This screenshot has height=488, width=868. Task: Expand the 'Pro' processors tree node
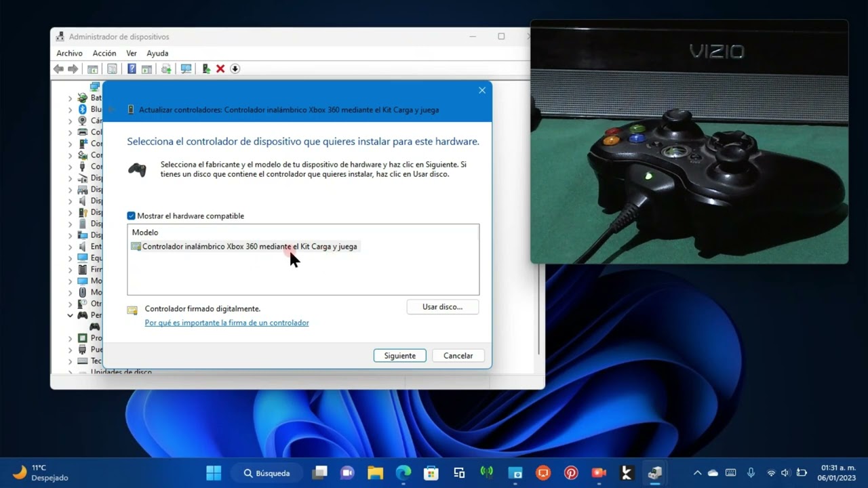(x=70, y=338)
